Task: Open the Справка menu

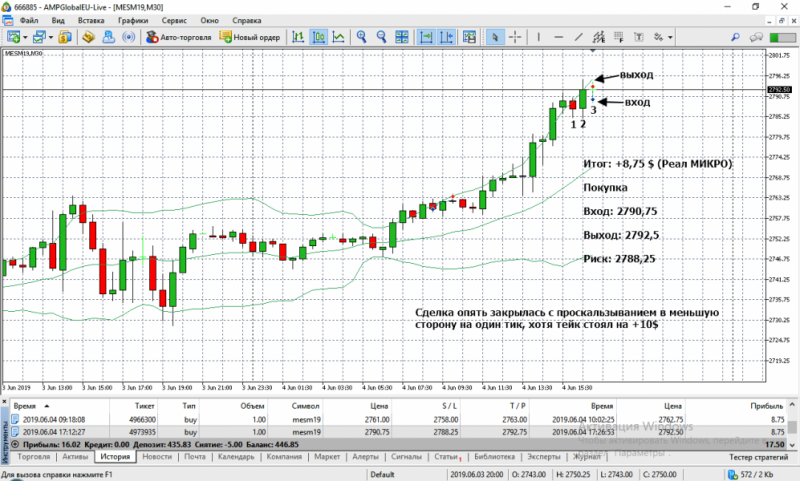Action: (247, 20)
